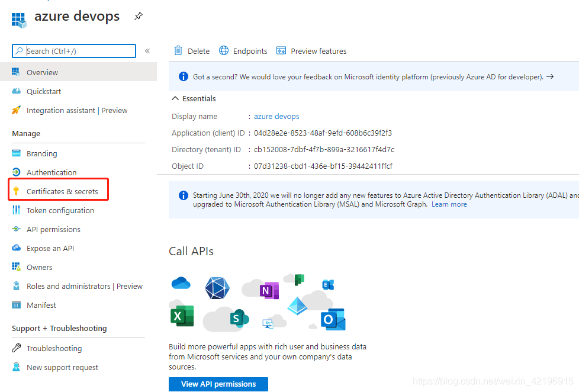Select the Object ID value

pos(323,166)
